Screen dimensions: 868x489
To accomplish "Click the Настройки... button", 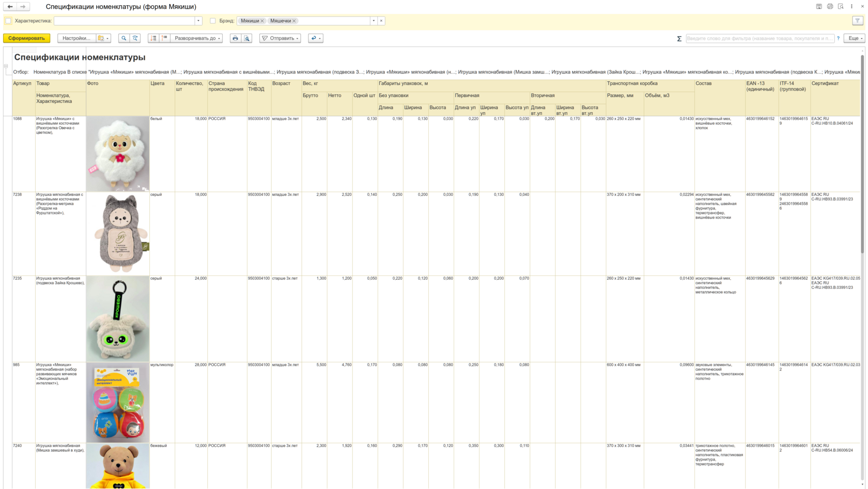I will [76, 38].
